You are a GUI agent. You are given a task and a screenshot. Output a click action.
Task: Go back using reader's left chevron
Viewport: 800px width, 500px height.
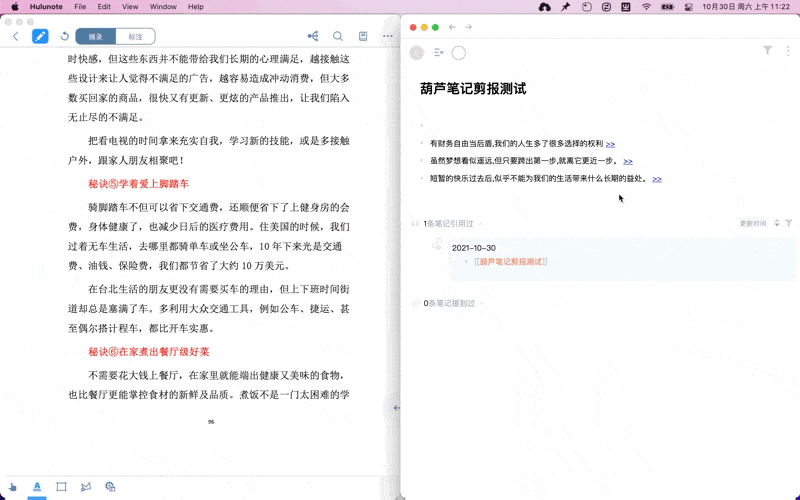(16, 36)
